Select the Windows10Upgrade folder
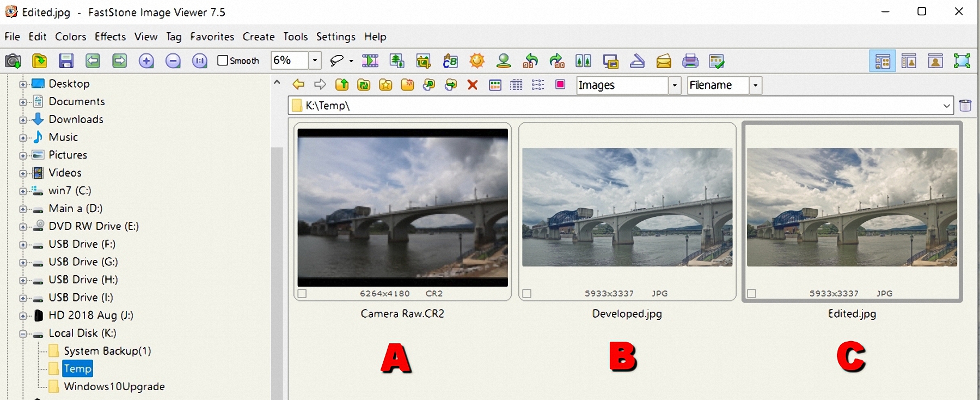The height and width of the screenshot is (400, 980). coord(114,386)
